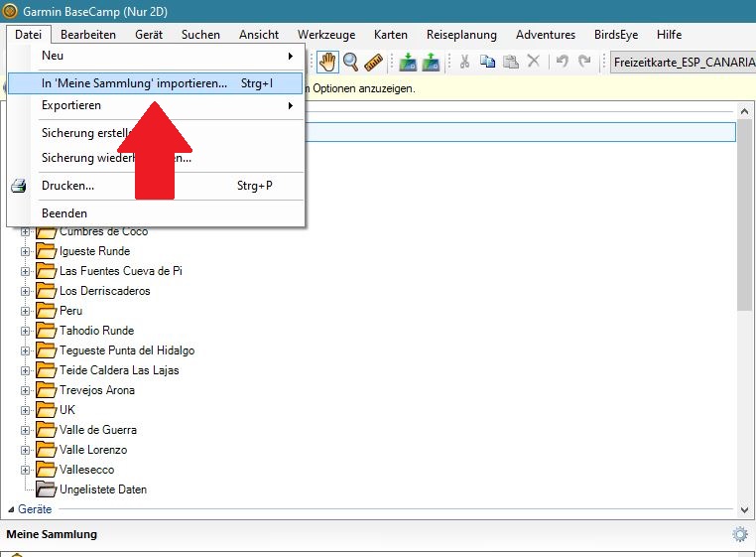The image size is (756, 557).
Task: Select the Teide Caldera Las Lajas row
Action: click(119, 370)
